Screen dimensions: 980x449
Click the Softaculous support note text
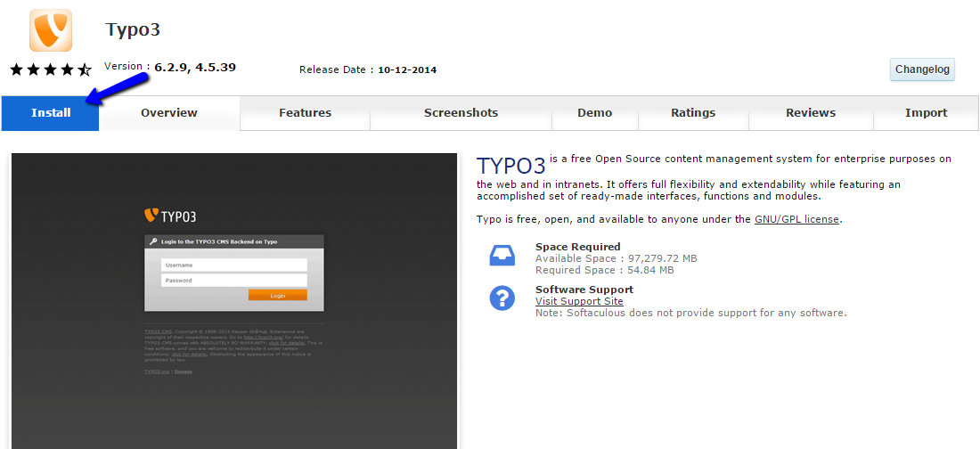(691, 313)
